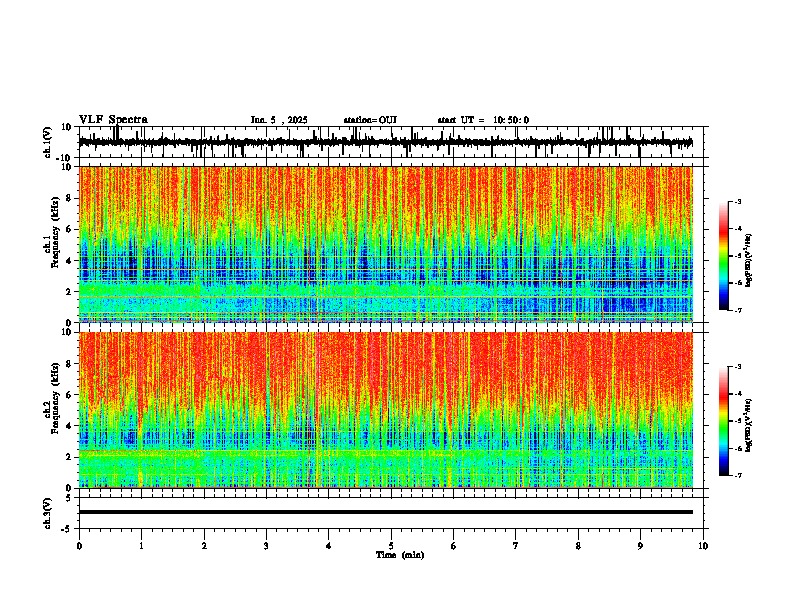Click the ch.2 "Frequency (kHz)" axis label
This screenshot has width=792, height=612.
(x=55, y=397)
